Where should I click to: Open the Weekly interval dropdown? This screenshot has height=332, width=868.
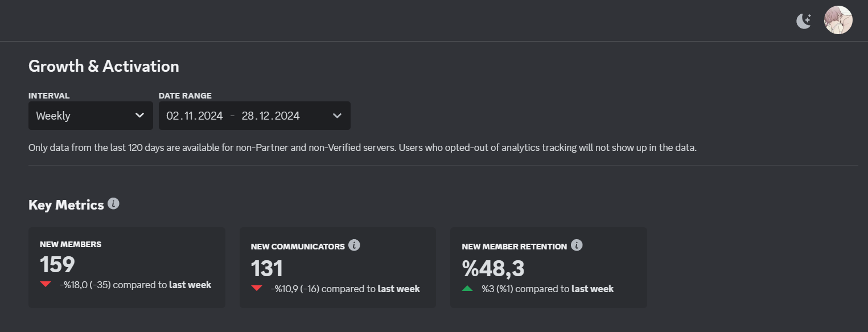point(90,116)
